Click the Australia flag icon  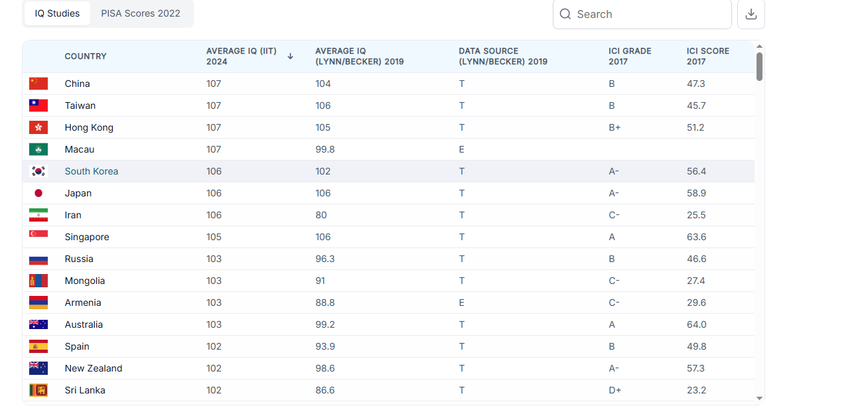click(38, 324)
